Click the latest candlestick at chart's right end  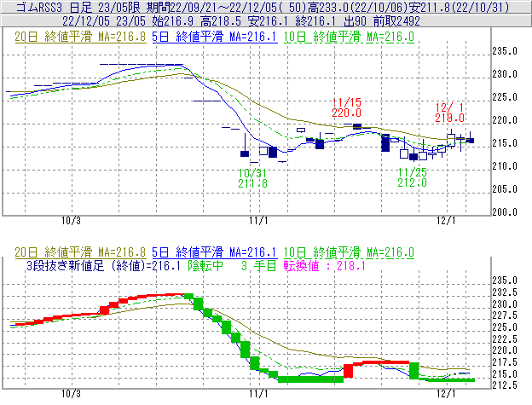[x=470, y=140]
